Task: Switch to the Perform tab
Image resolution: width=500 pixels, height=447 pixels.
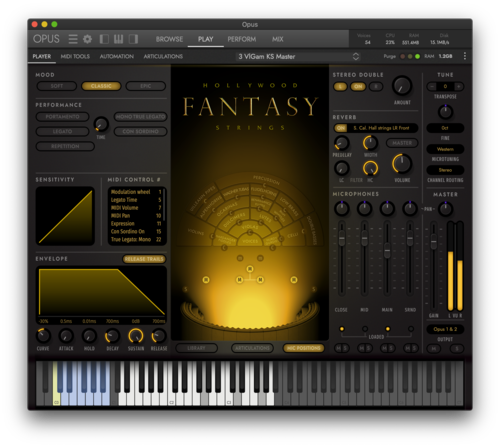Action: pos(242,39)
